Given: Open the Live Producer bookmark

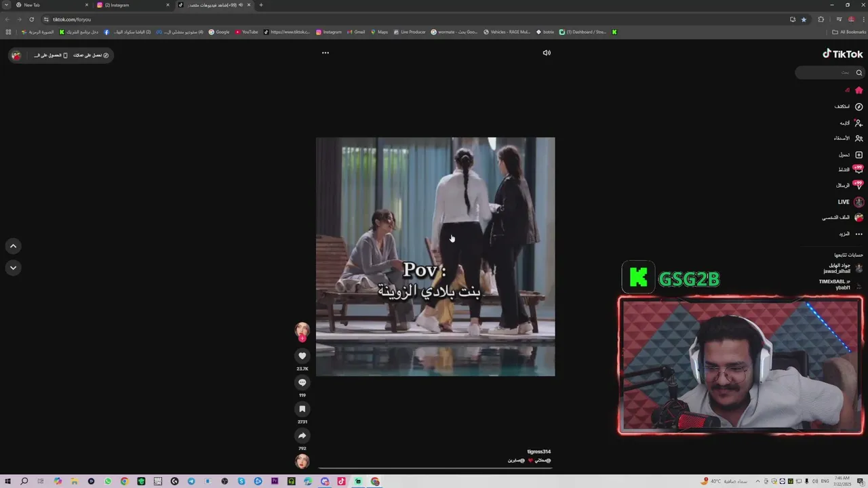Looking at the screenshot, I should tap(409, 32).
